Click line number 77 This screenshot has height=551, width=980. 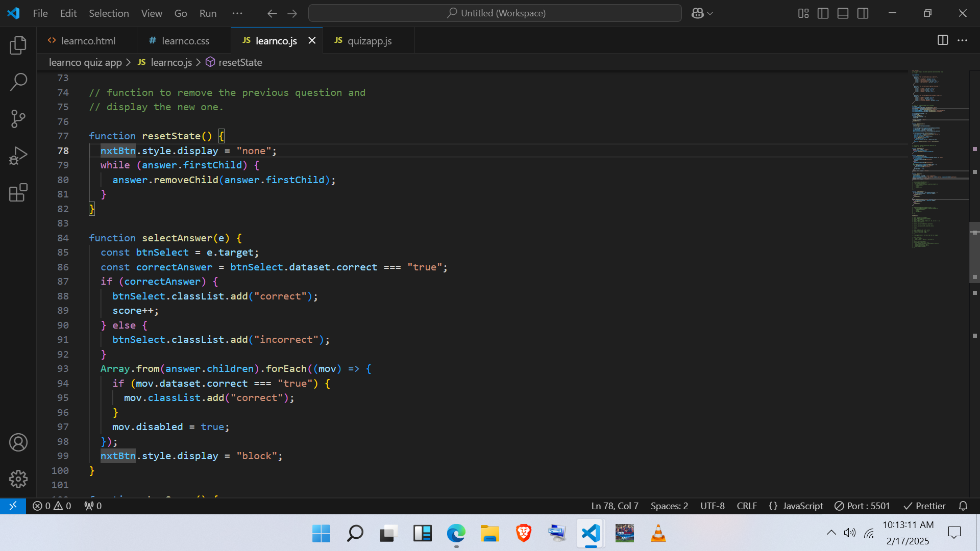coord(63,136)
